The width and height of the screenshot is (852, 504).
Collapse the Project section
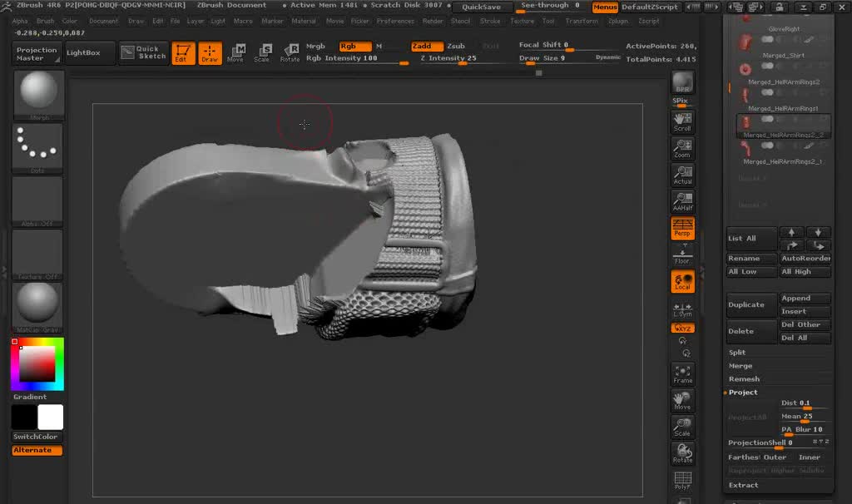pos(743,393)
